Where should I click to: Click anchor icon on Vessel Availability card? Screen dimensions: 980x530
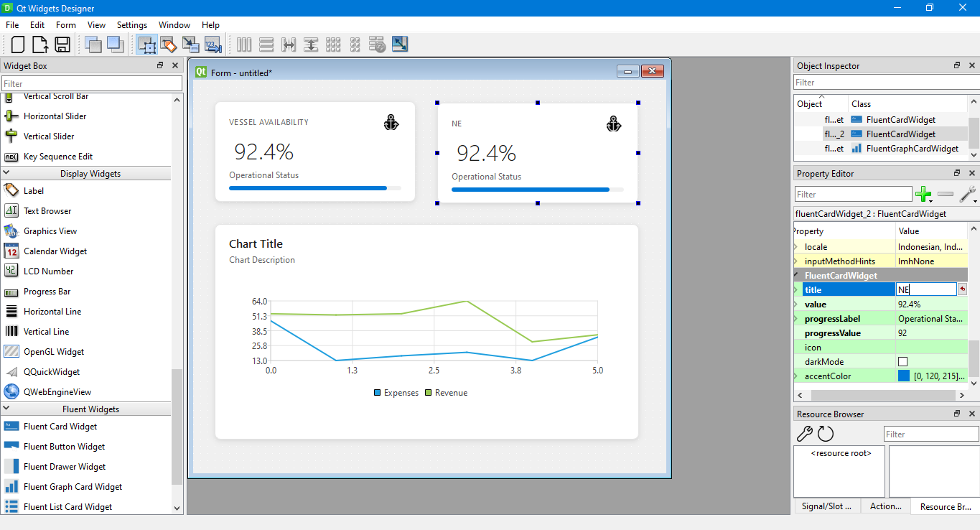[x=391, y=123]
